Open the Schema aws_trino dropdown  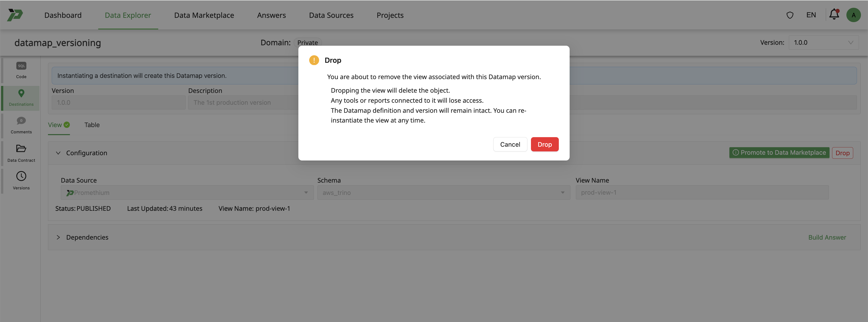tap(562, 192)
